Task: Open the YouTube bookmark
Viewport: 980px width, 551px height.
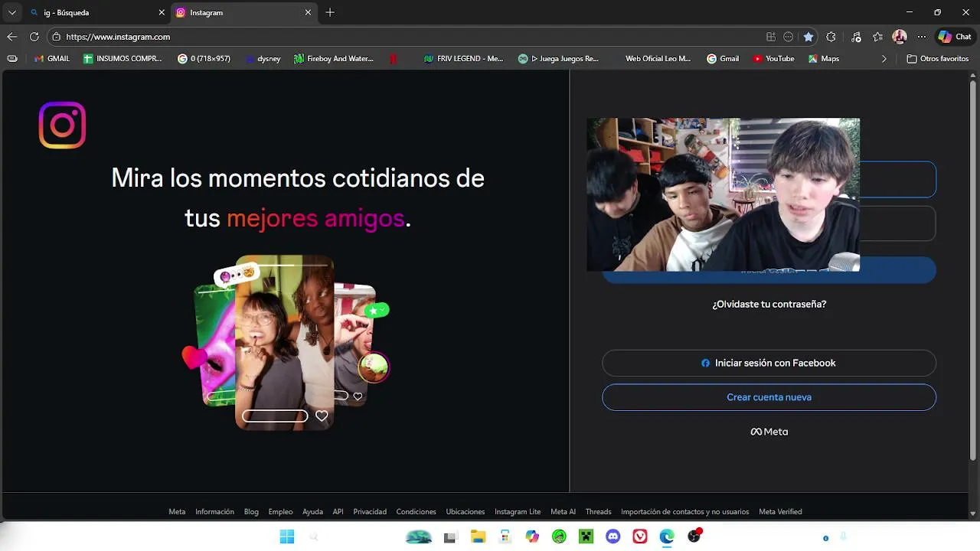Action: tap(773, 59)
